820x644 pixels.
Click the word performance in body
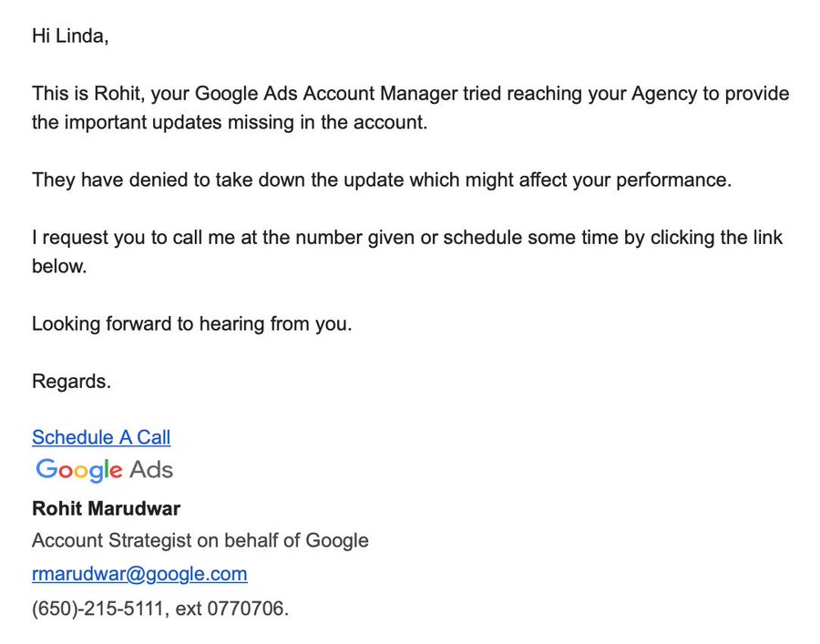tap(673, 180)
